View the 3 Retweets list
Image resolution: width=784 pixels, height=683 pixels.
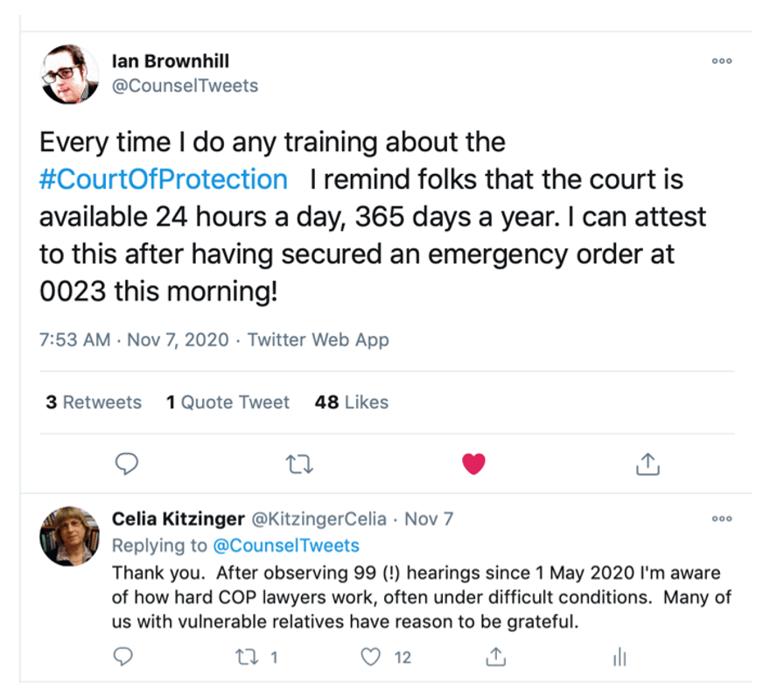point(94,402)
